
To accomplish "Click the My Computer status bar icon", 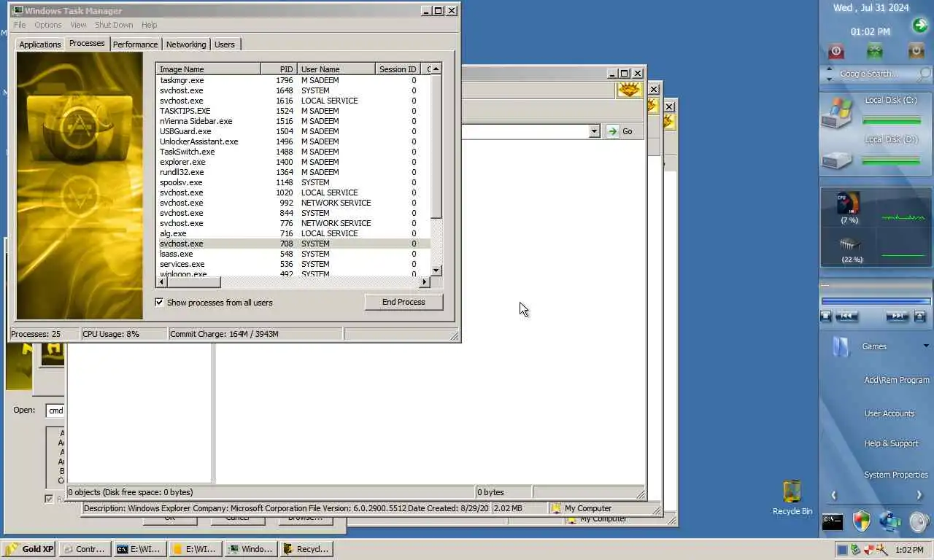I will pyautogui.click(x=556, y=508).
